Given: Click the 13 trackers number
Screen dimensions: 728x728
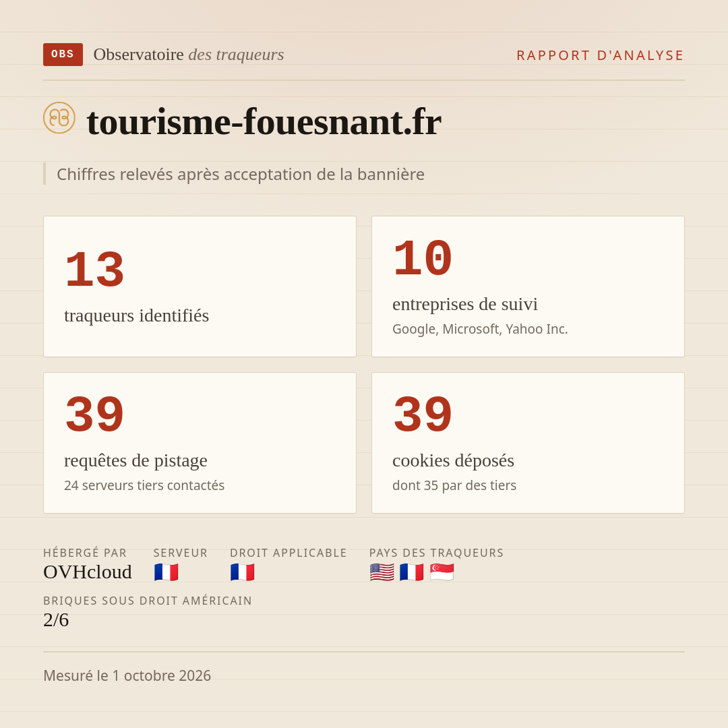Looking at the screenshot, I should click(x=95, y=270).
